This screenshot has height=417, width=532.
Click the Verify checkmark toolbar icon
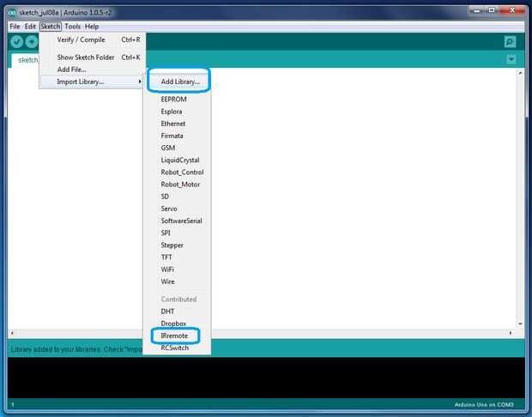(x=16, y=42)
